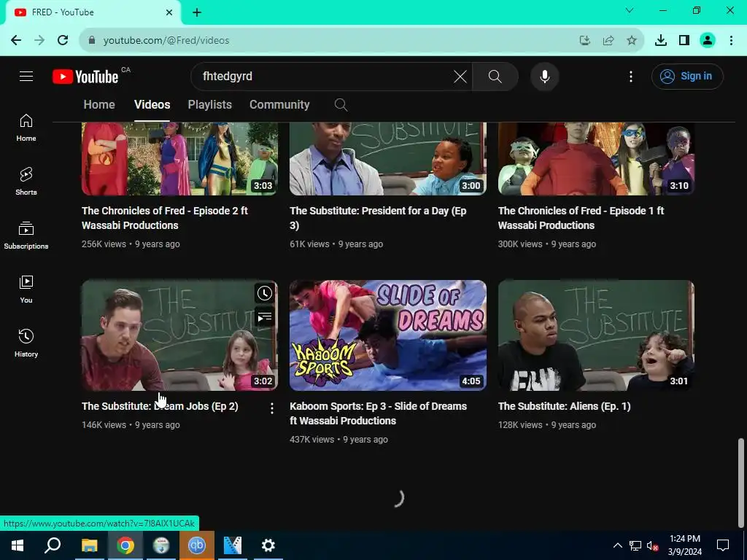Play the President for a Day 3:00 thumbnail
747x560 pixels.
(x=388, y=158)
